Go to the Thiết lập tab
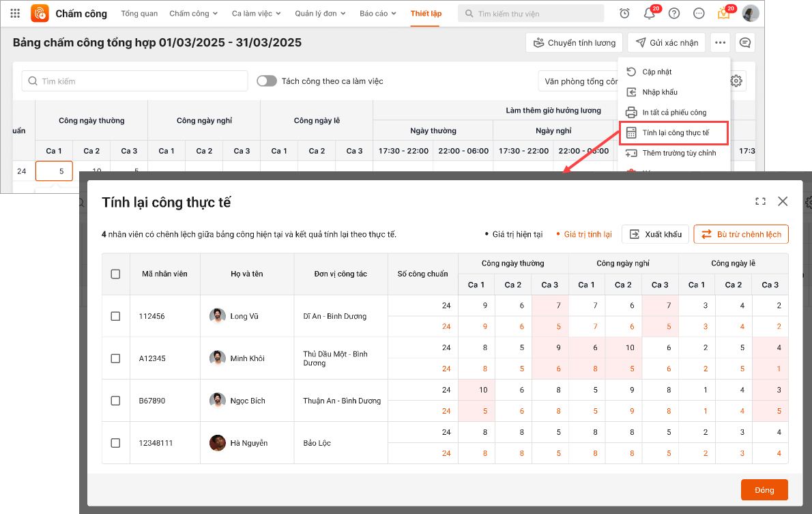Image resolution: width=812 pixels, height=514 pixels. [426, 14]
